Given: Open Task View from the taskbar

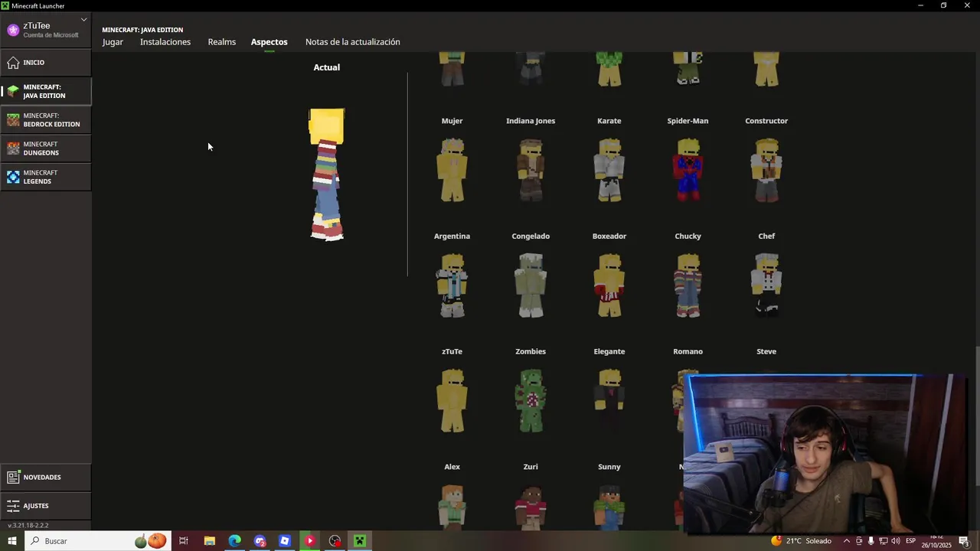Looking at the screenshot, I should (184, 541).
